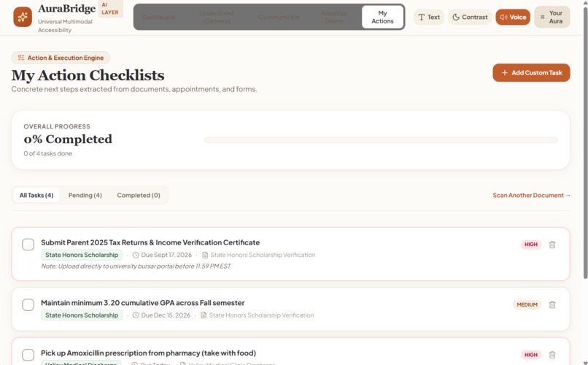Delete the Pick up Amoxicillin prescription task
Image resolution: width=588 pixels, height=365 pixels.
coord(552,355)
